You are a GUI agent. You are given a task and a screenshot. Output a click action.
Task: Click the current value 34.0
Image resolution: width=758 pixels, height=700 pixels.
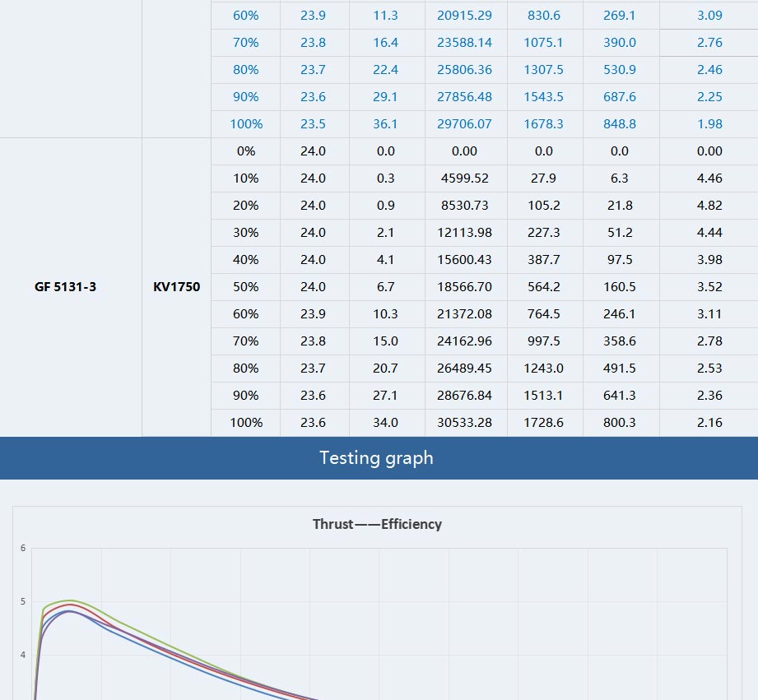tap(385, 423)
